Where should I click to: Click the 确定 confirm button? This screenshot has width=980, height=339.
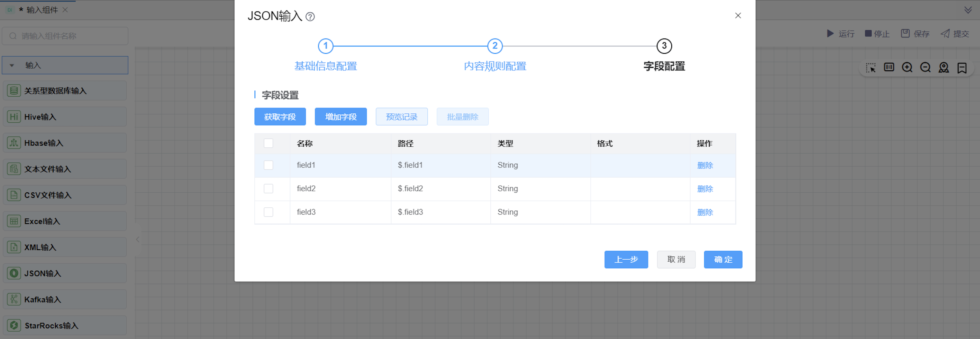[x=723, y=259]
